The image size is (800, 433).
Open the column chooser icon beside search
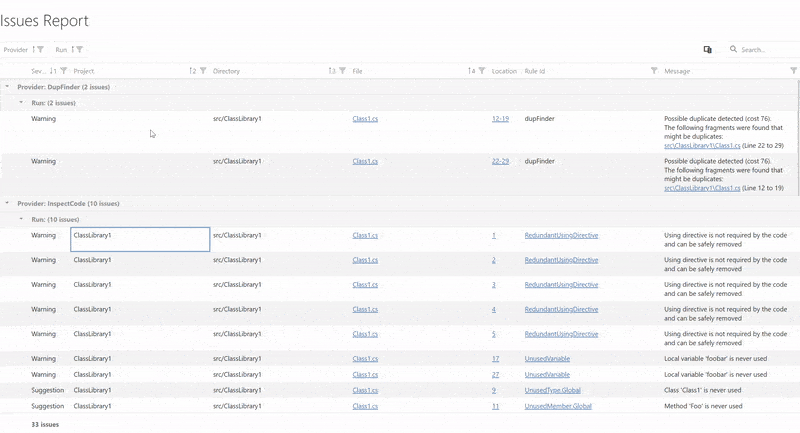[x=707, y=49]
